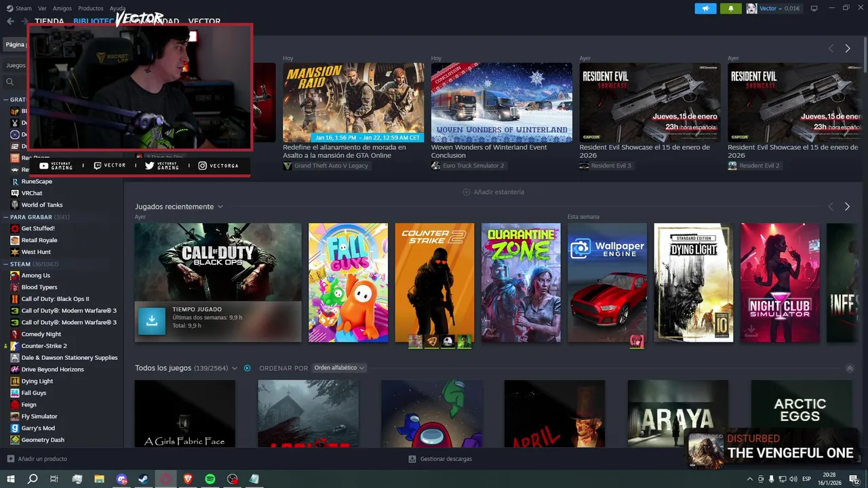Click the VRChat icon in the sidebar
868x488 pixels.
pos(15,193)
